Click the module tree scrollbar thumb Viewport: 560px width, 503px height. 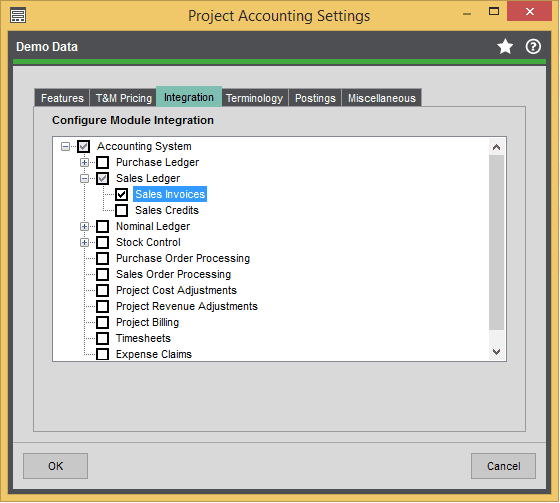496,243
